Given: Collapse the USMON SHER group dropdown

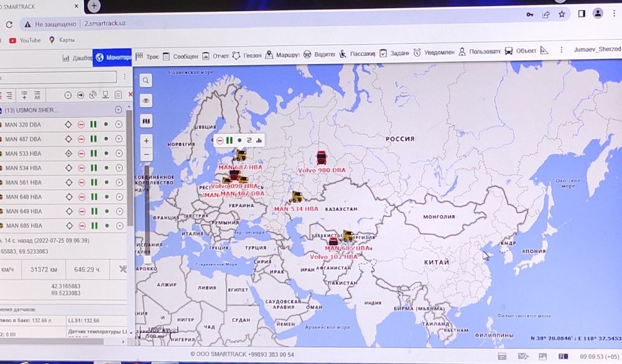Looking at the screenshot, I should (118, 110).
